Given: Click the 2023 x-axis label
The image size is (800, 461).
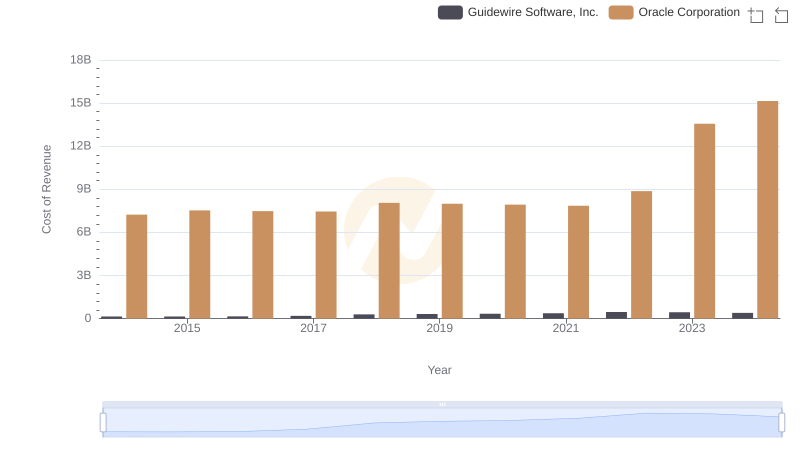Looking at the screenshot, I should 692,328.
